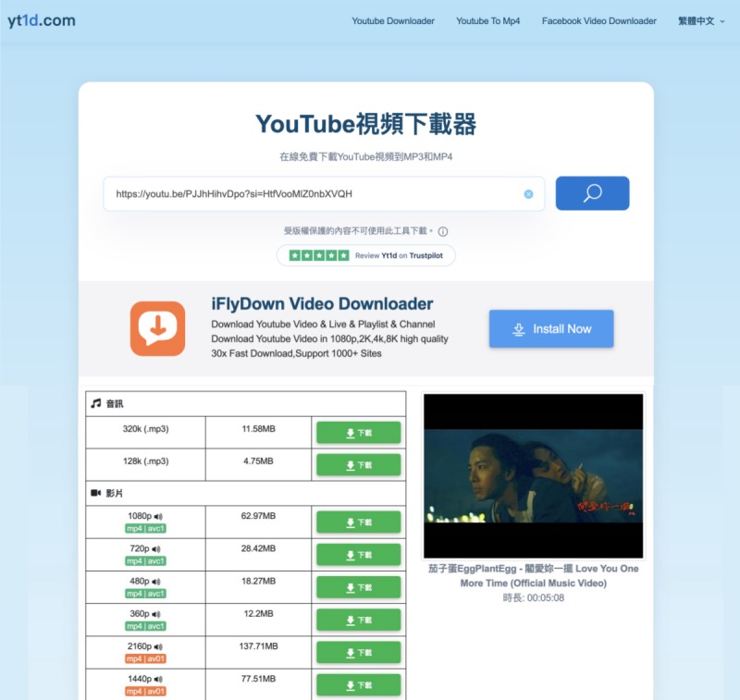Click the YouTube視頻下載器 main heading
Image resolution: width=740 pixels, height=700 pixels.
tap(365, 124)
